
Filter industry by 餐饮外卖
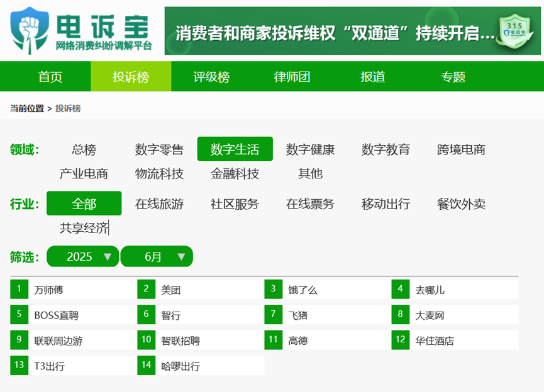[461, 204]
